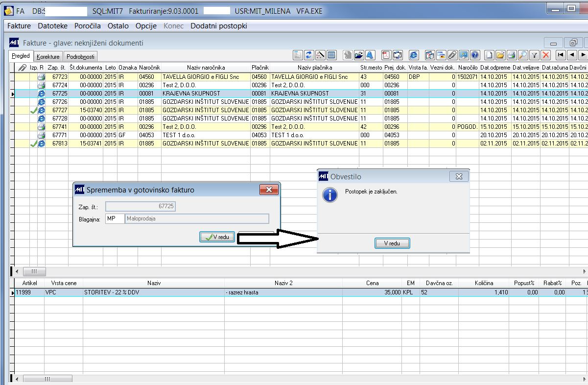Click the refresh data toolbar icon
The width and height of the screenshot is (588, 385).
(309, 55)
